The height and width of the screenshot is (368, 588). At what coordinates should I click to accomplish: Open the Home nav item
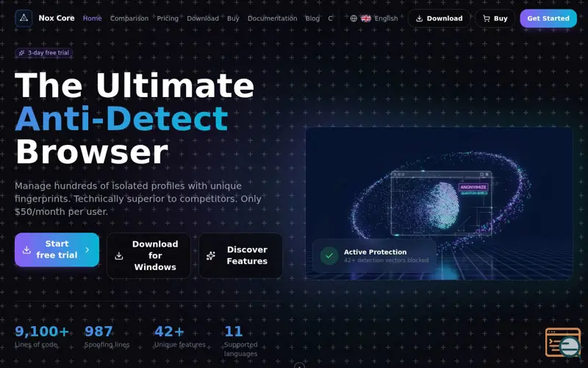tap(93, 18)
